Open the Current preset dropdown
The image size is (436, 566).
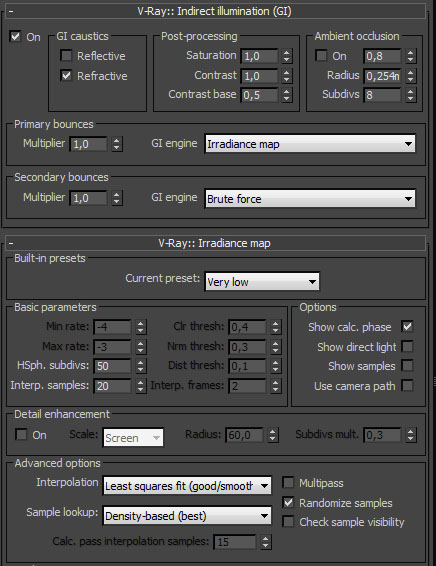coord(262,282)
